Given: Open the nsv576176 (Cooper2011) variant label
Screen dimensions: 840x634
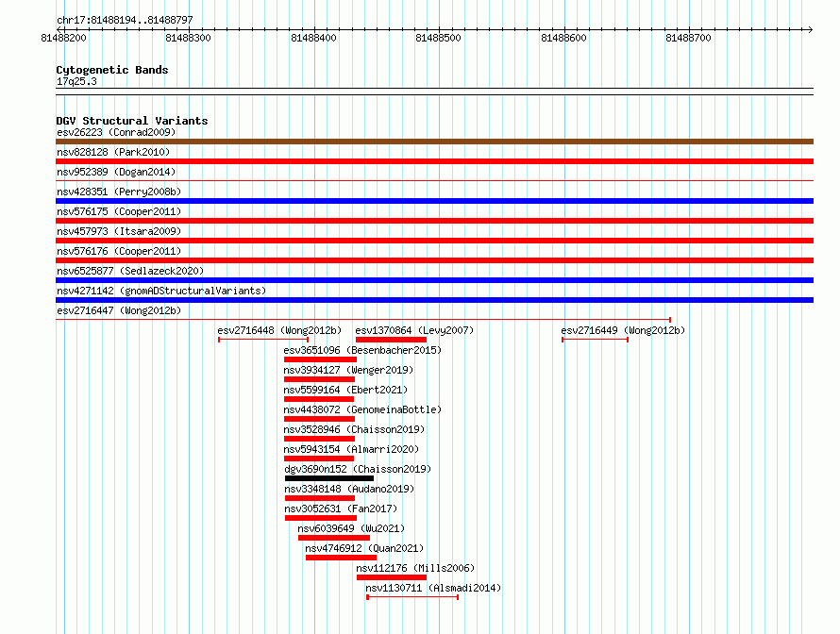Looking at the screenshot, I should pos(119,251).
